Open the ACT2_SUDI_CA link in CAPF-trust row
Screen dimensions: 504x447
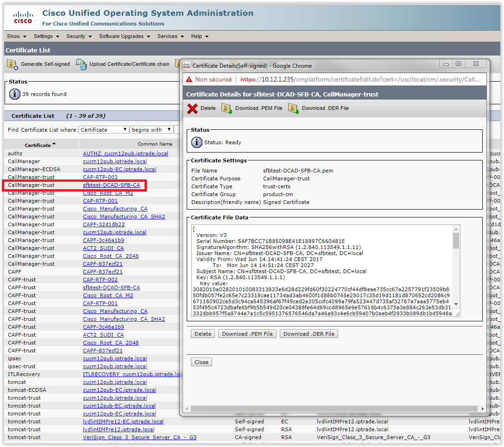[x=103, y=335]
